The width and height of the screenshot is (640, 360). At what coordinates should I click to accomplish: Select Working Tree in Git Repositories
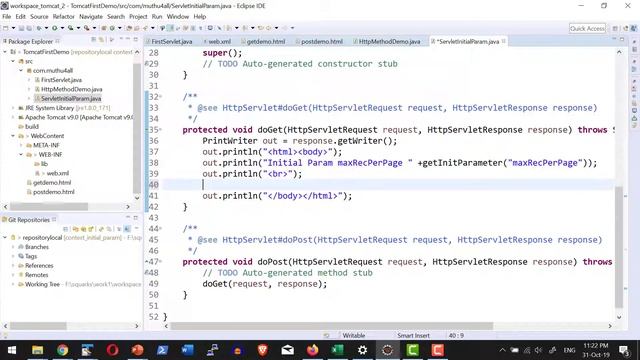[42, 284]
